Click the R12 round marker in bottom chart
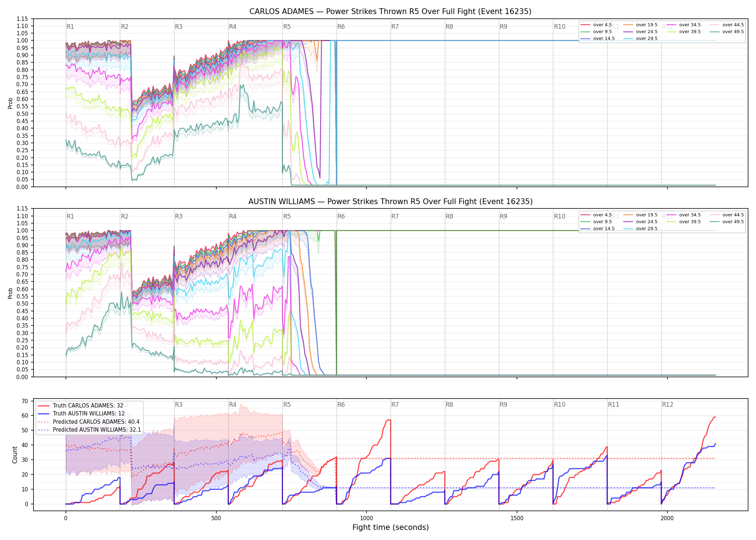This screenshot has height=540, width=756. [667, 405]
